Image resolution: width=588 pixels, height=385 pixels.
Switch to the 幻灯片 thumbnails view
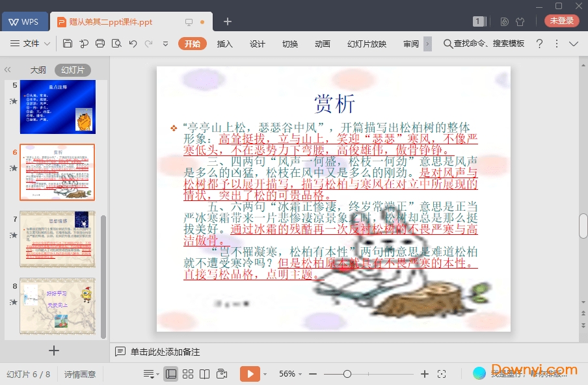(73, 70)
